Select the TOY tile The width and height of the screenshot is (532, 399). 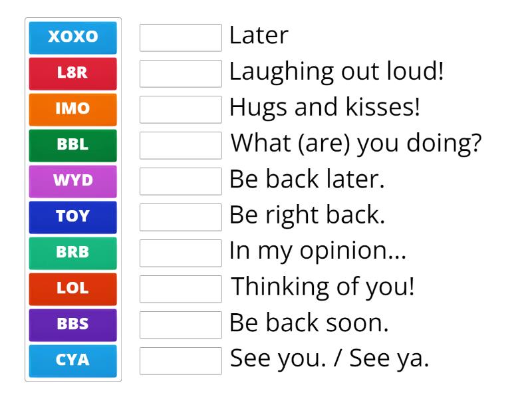[x=72, y=217]
